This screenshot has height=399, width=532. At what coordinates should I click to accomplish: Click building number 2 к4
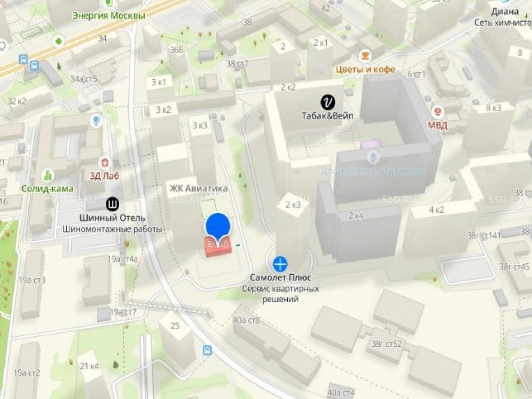click(355, 215)
